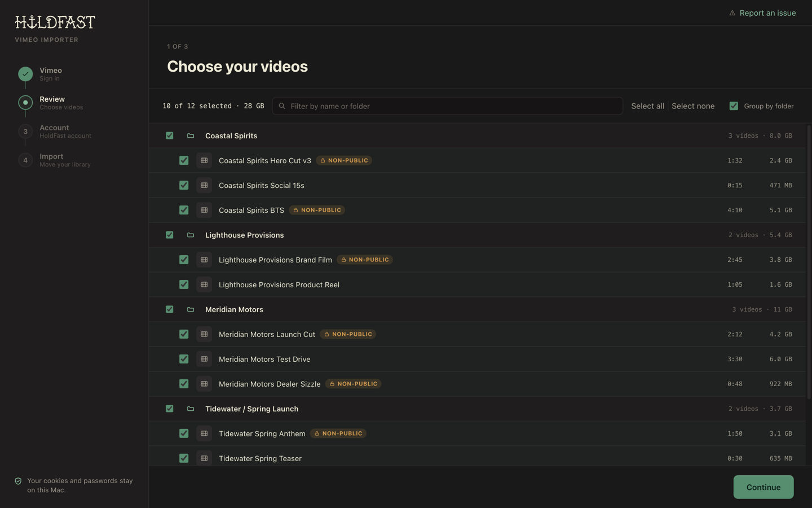Uncheck Meridian Motors Test Drive checkbox
The image size is (812, 508).
(x=184, y=360)
